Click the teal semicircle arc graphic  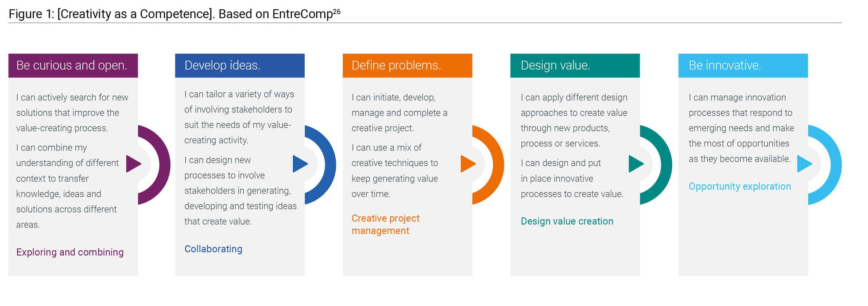665,165
